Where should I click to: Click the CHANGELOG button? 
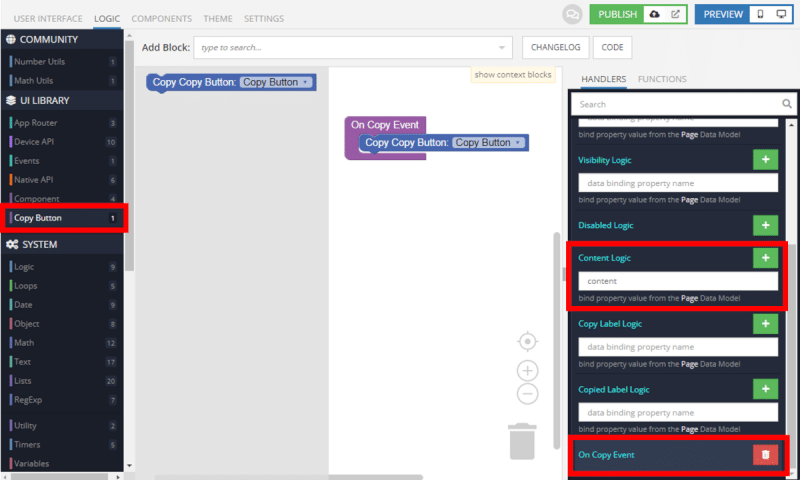[x=554, y=47]
